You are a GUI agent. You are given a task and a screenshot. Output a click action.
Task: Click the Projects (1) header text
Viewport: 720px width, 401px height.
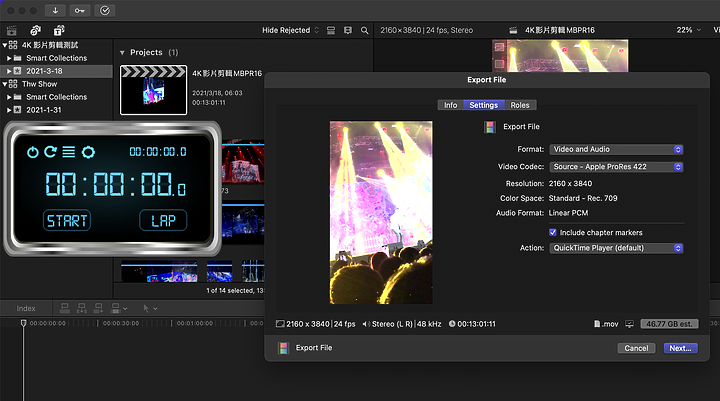click(x=154, y=52)
